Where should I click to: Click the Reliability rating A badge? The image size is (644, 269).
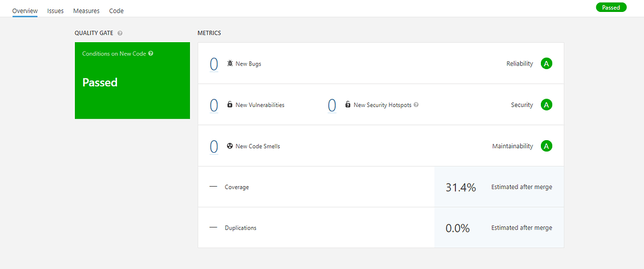pyautogui.click(x=547, y=63)
